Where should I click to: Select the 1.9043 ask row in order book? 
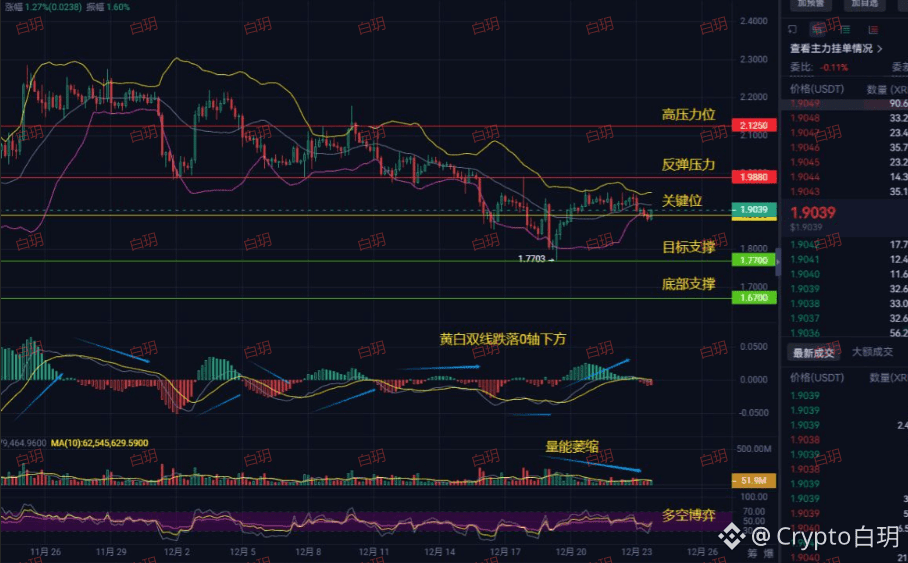coord(844,191)
